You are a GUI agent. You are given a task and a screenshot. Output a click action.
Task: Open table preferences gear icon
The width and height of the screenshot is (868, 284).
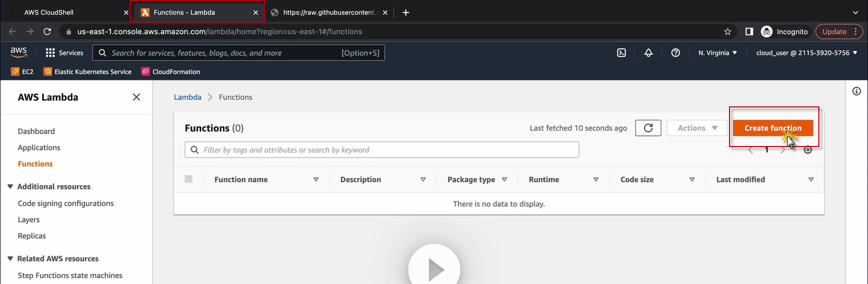[x=808, y=150]
